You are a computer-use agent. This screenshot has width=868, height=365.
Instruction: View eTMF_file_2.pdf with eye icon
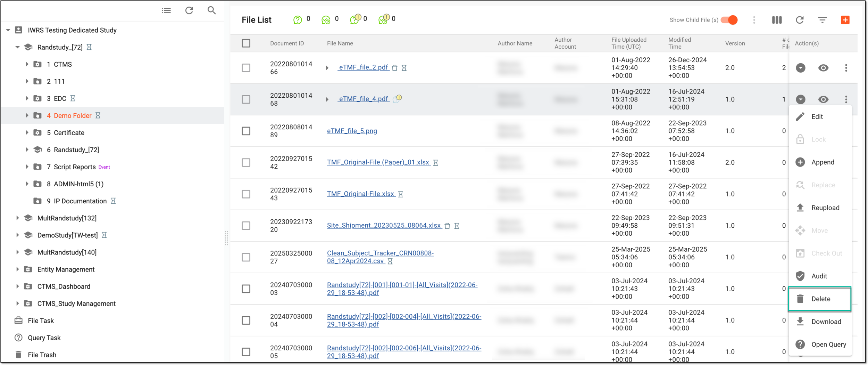[823, 68]
